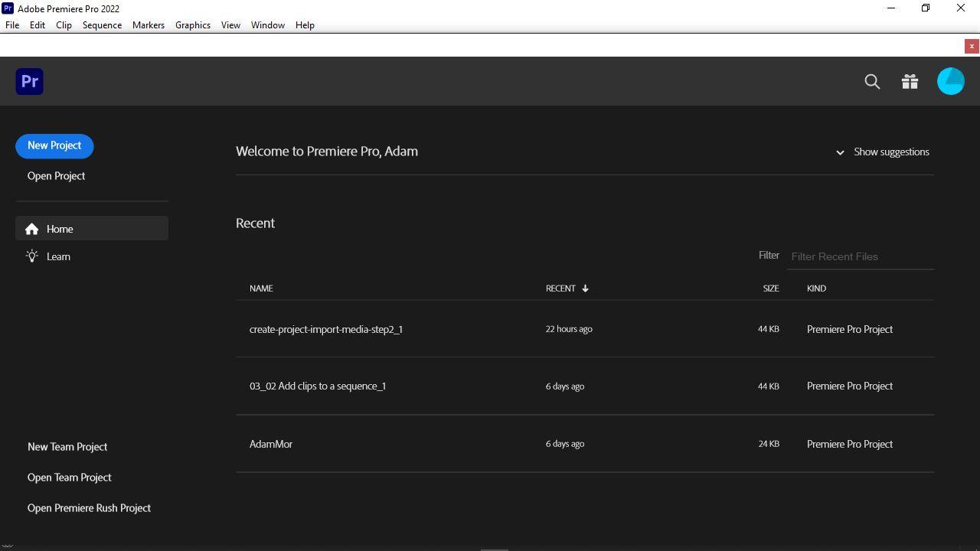Click the Home house icon
The height and width of the screenshot is (551, 980).
31,229
